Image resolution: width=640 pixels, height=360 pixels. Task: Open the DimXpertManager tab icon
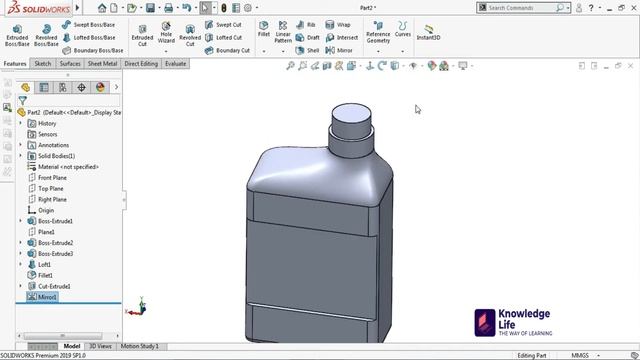pyautogui.click(x=81, y=87)
